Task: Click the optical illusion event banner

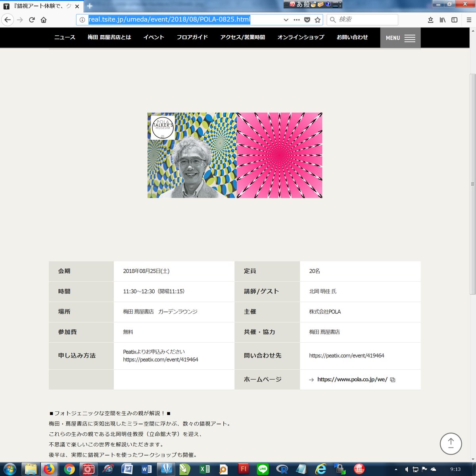Action: pos(235,155)
